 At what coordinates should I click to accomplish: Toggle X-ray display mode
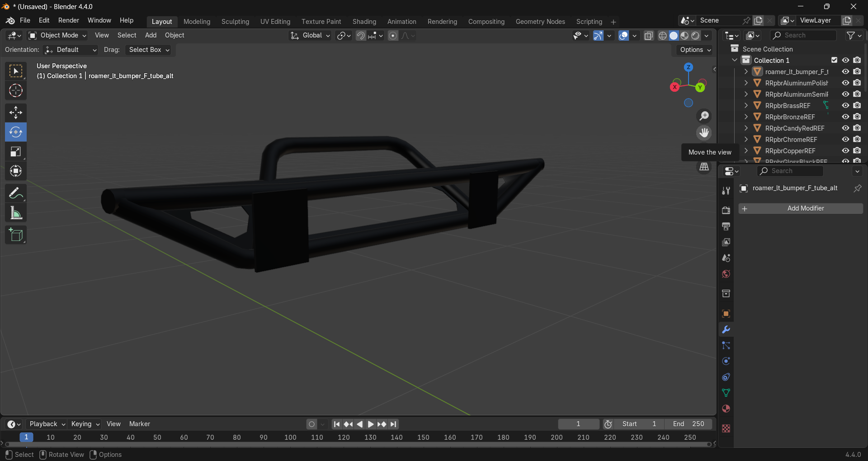649,36
